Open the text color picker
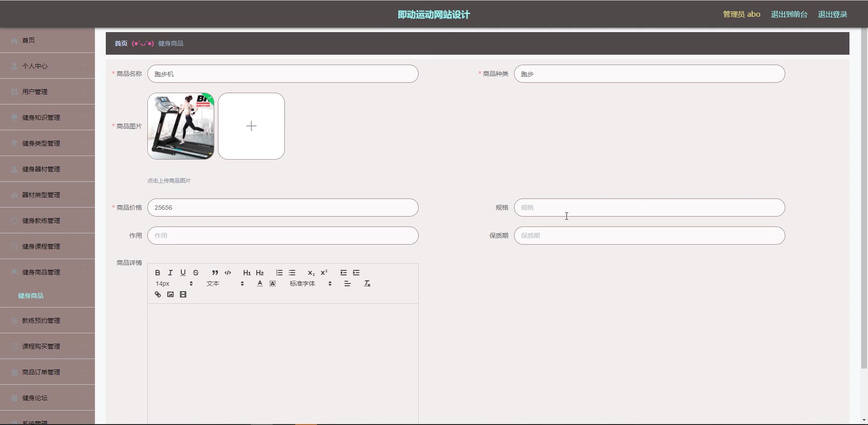The width and height of the screenshot is (868, 425). tap(259, 283)
